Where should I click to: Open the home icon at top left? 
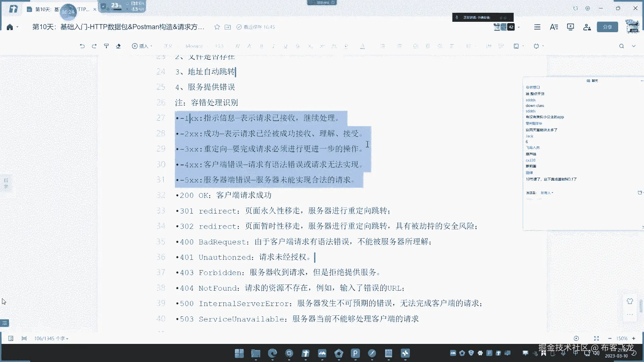(x=10, y=27)
